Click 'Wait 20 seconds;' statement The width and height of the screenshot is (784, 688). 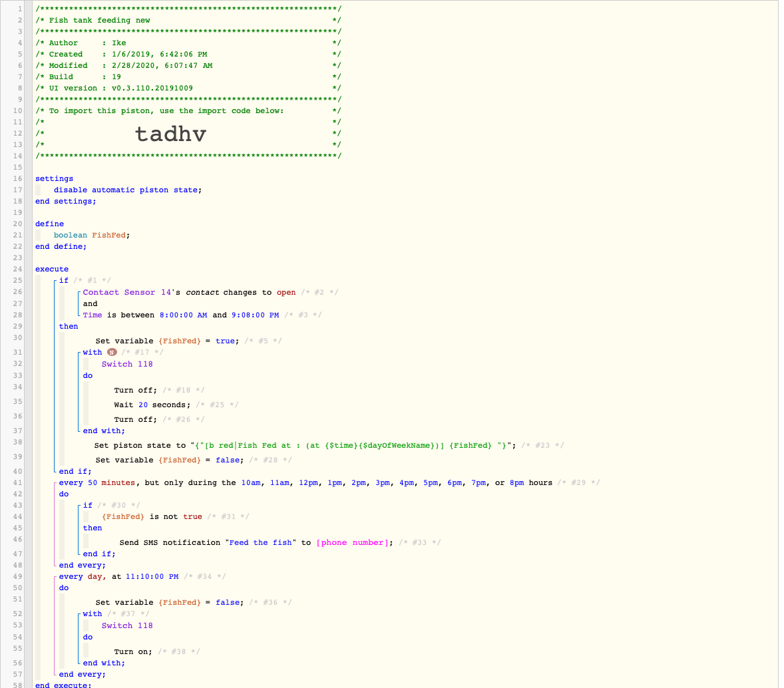[x=152, y=405]
